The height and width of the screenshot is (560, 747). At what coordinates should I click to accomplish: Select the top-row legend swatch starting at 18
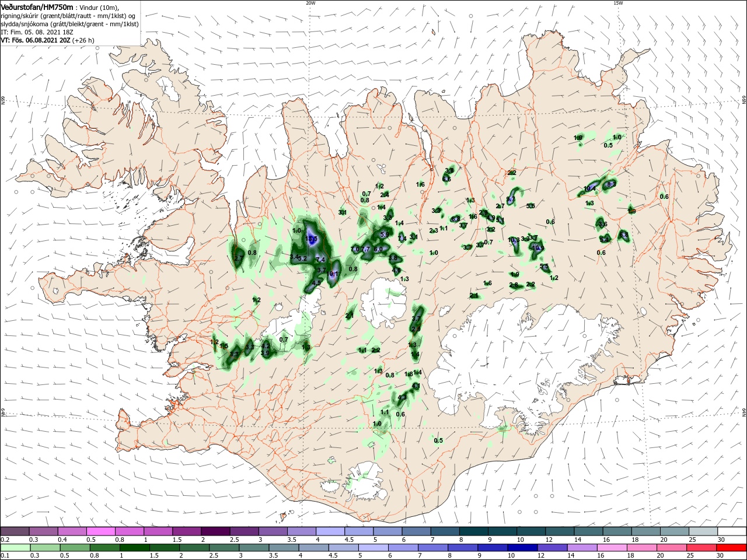(645, 531)
